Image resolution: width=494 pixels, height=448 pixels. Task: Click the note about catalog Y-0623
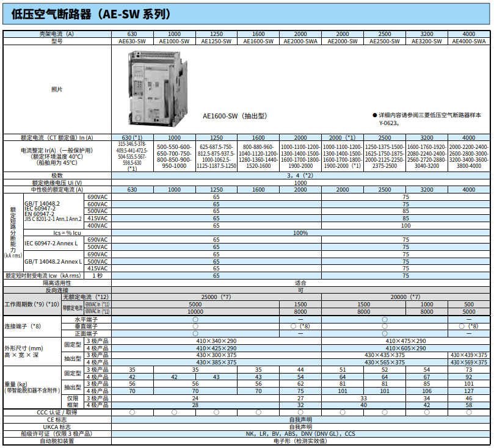point(427,119)
